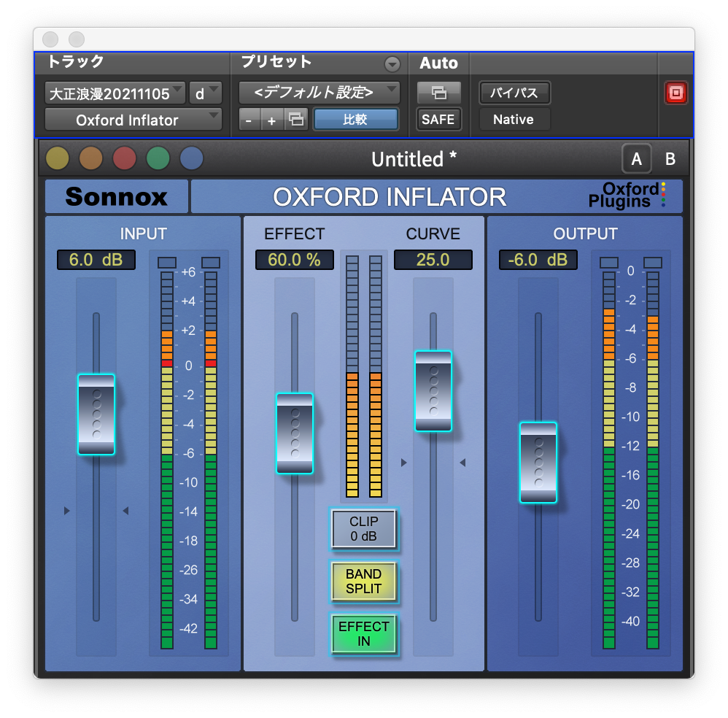Switch to the B settings slot

coord(670,159)
